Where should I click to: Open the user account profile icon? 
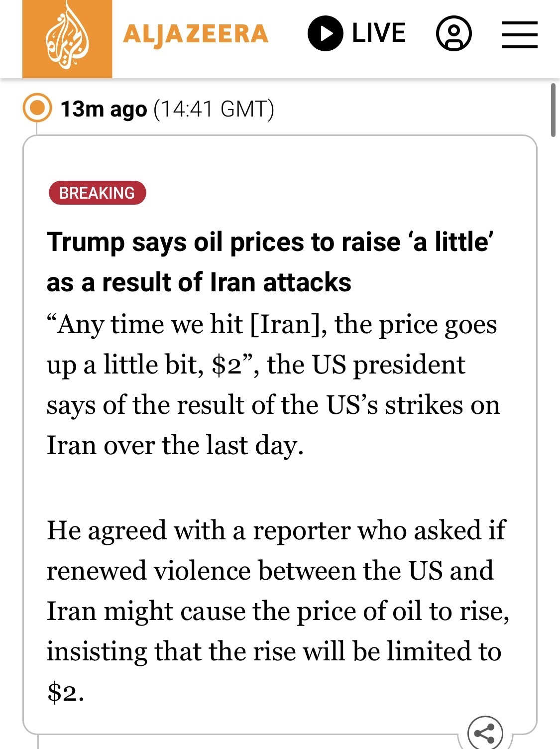pyautogui.click(x=453, y=33)
